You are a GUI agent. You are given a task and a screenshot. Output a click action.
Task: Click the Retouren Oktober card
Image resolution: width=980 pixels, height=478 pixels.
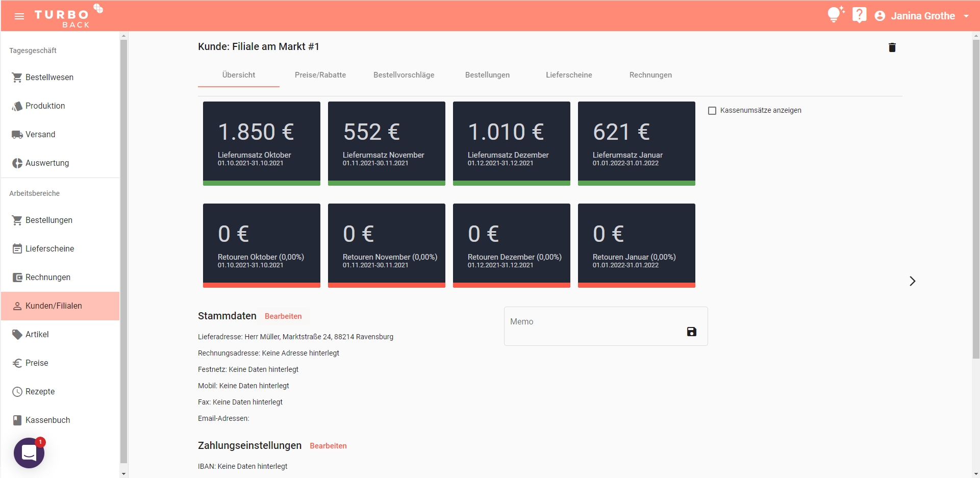click(x=262, y=245)
